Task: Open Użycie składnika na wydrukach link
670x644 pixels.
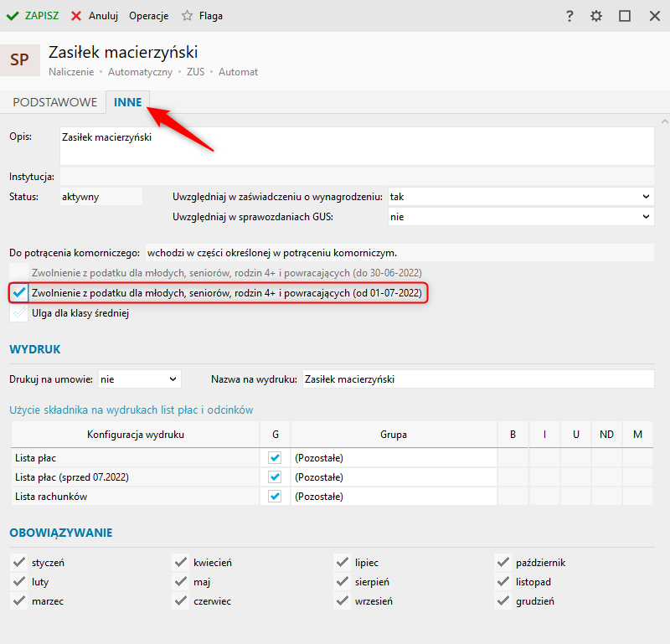Action: point(131,410)
